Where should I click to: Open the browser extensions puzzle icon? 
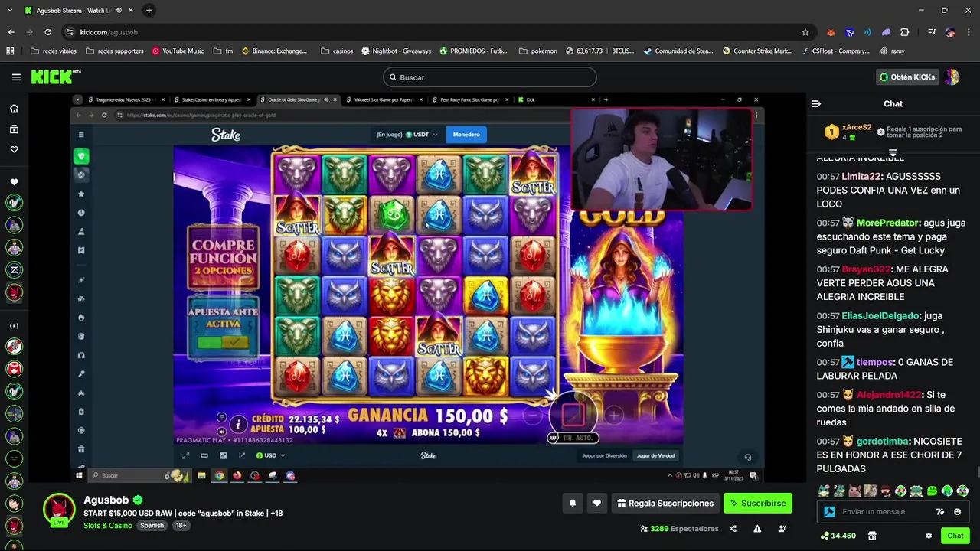(x=904, y=32)
